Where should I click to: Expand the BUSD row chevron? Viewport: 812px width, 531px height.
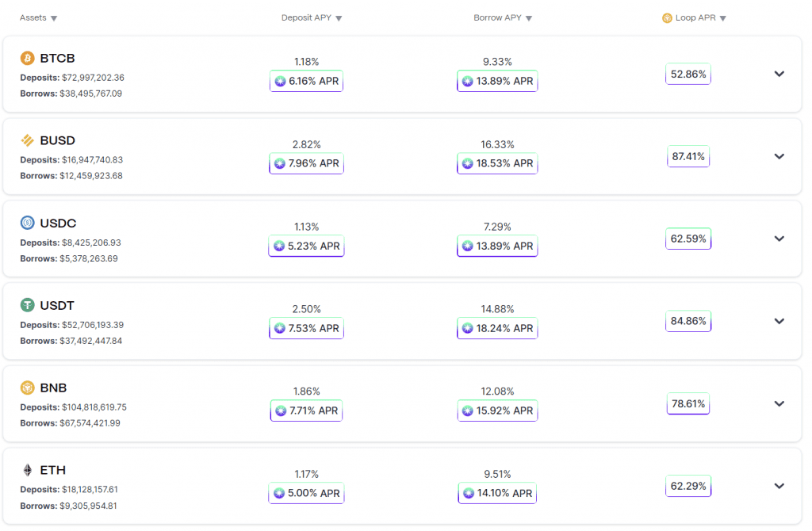779,156
